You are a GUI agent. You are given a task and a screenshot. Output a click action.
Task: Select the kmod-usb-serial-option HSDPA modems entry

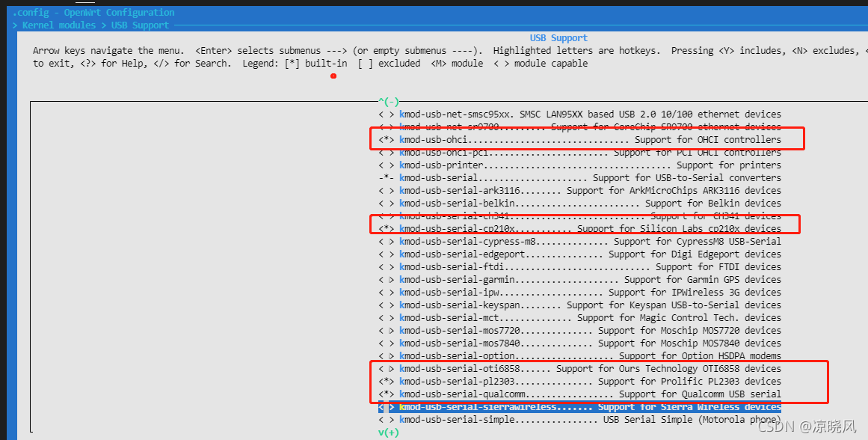[579, 355]
